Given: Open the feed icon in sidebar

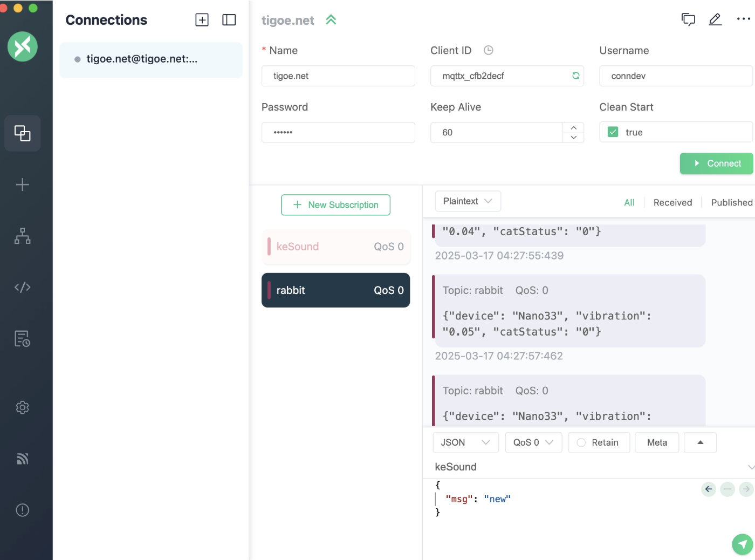Looking at the screenshot, I should pos(23,459).
